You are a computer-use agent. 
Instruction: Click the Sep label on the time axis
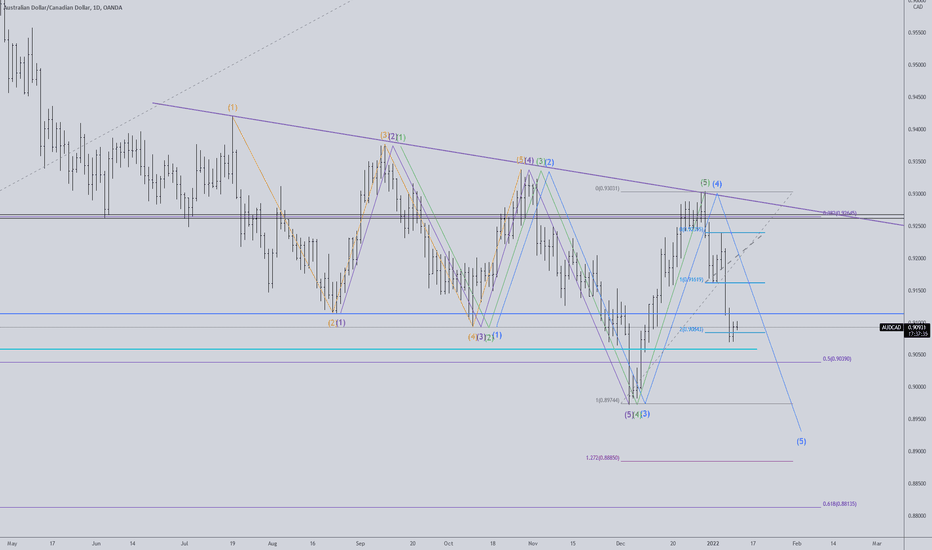(360, 543)
